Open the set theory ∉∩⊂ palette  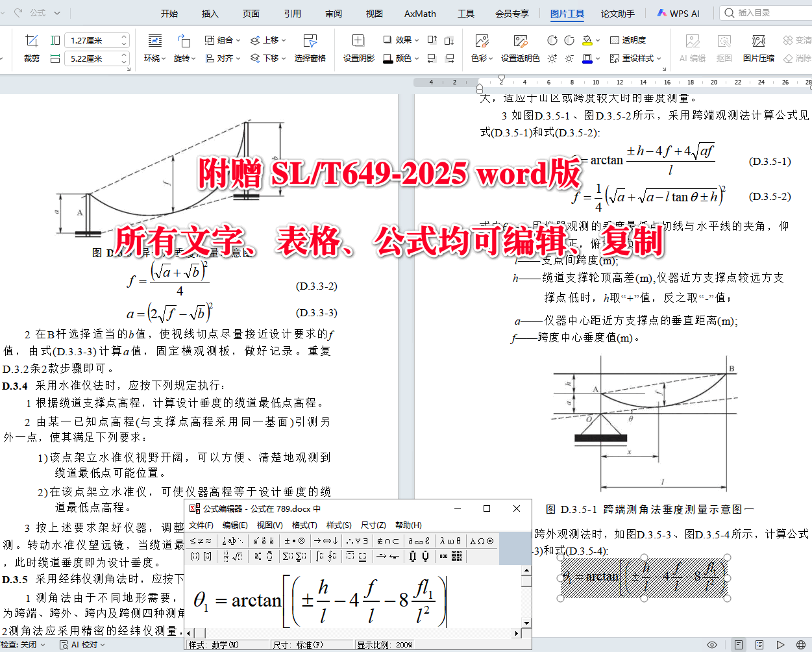(x=388, y=540)
